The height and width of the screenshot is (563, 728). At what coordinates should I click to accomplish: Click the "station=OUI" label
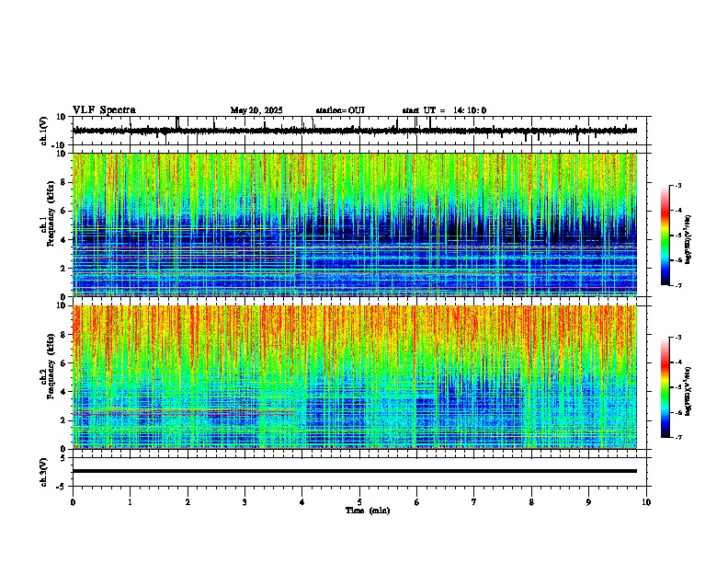click(x=340, y=110)
